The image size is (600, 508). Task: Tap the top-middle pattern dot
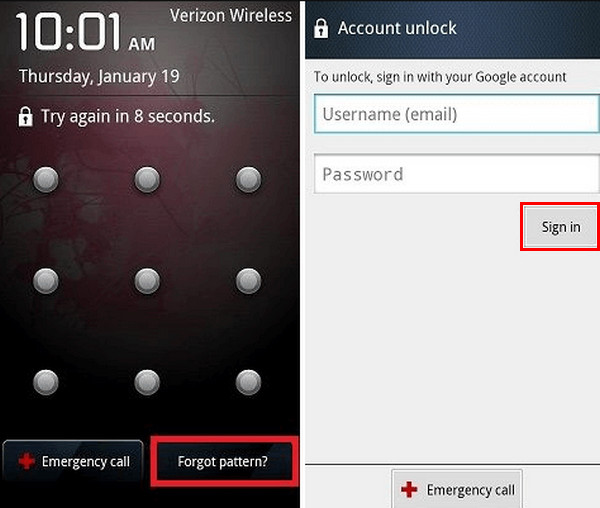147,179
